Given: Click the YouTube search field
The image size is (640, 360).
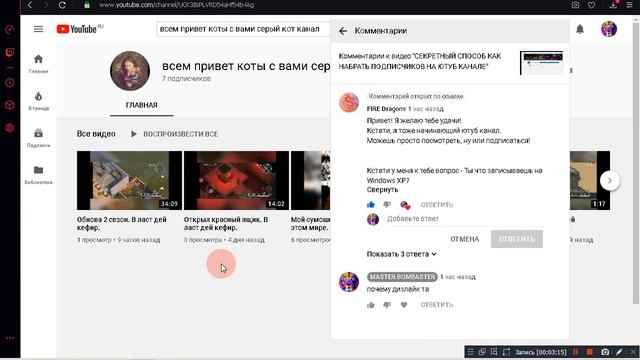Looking at the screenshot, I should [x=243, y=29].
